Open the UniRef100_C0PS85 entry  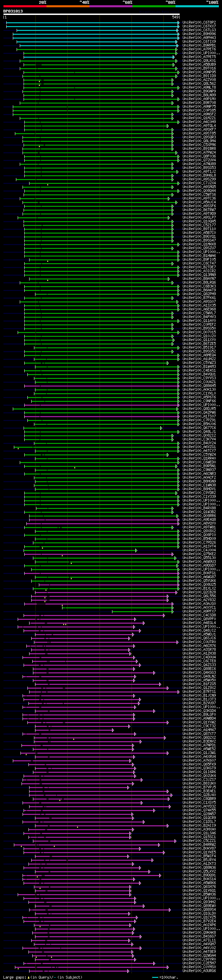pyautogui.click(x=199, y=110)
